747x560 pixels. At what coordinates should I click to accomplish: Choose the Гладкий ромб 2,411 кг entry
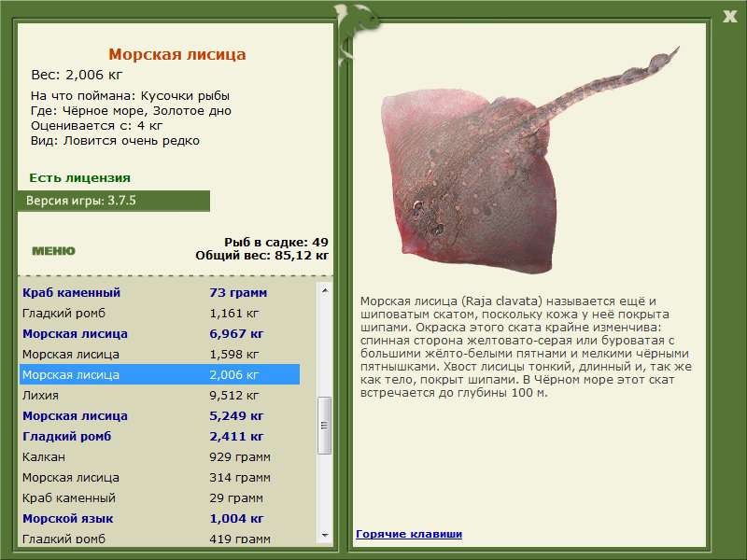point(160,436)
